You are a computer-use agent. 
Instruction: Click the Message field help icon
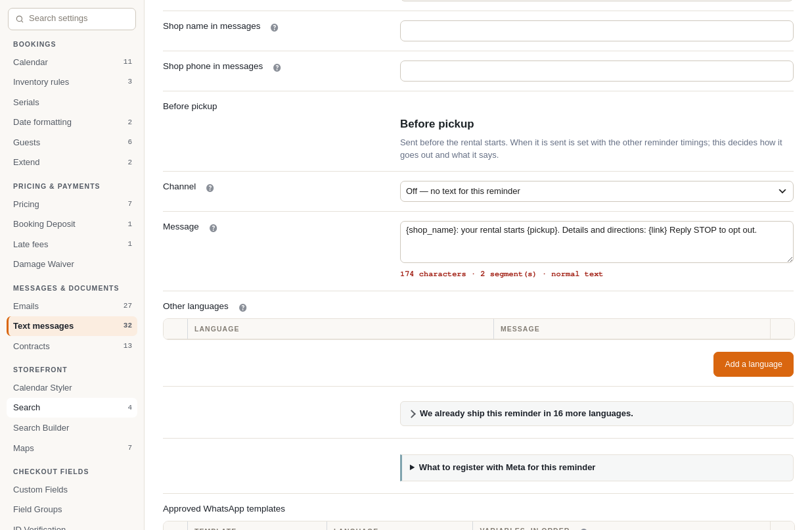(x=214, y=228)
